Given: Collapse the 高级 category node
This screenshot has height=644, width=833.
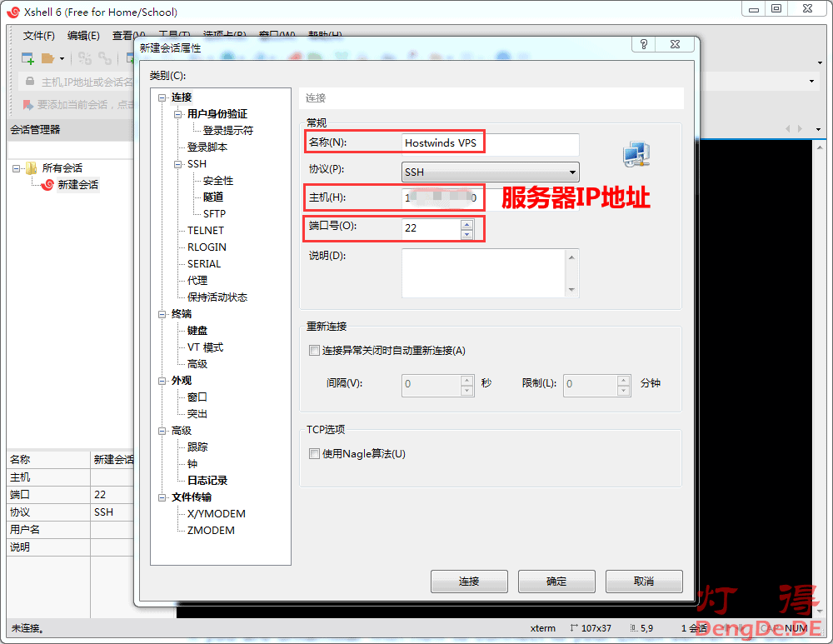Looking at the screenshot, I should coord(162,431).
